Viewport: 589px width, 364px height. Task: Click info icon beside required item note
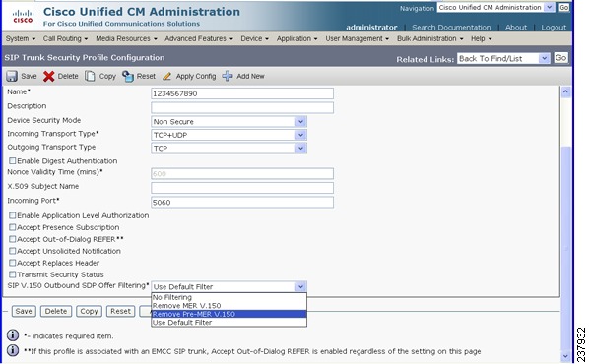coord(13,334)
